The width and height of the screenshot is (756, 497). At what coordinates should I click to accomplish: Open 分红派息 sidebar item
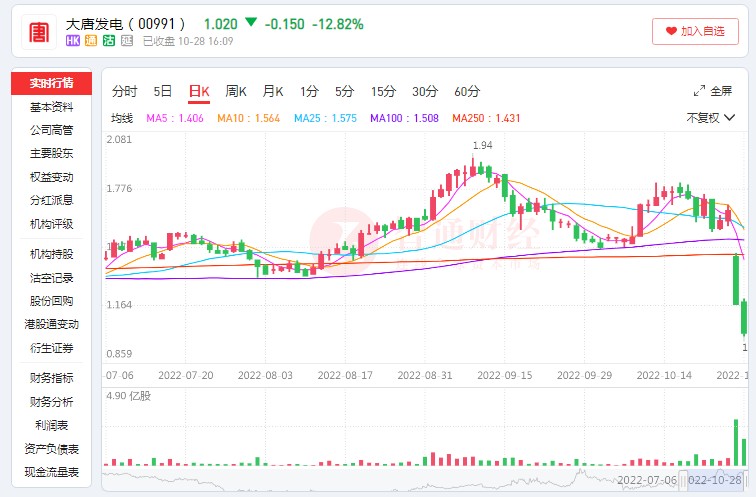tap(51, 200)
